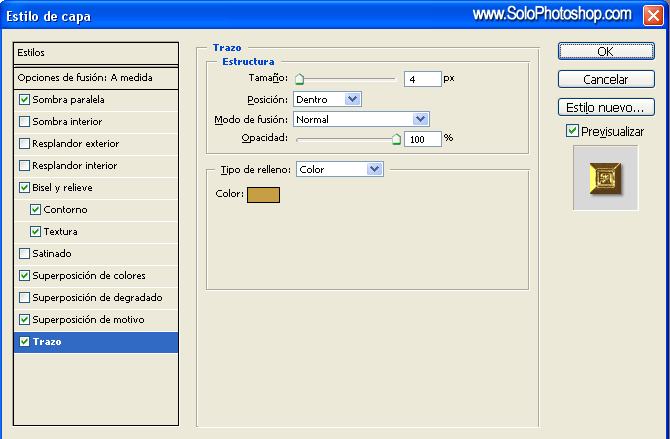The width and height of the screenshot is (670, 439).
Task: Enable the Sombra interior checkbox
Action: tap(24, 122)
